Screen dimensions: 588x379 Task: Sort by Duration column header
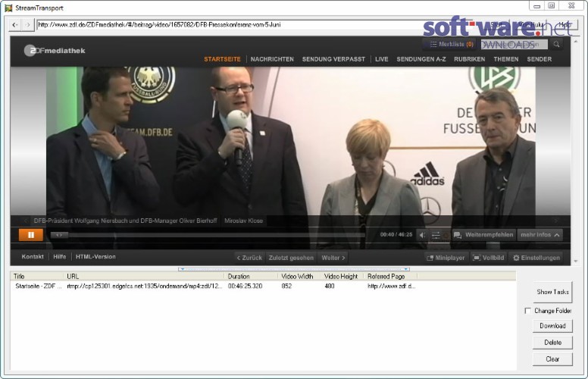[252, 276]
